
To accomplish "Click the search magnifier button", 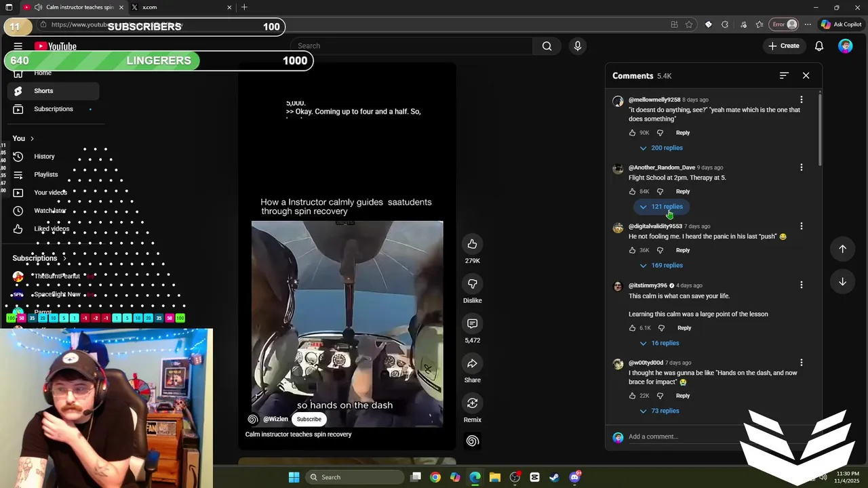I will [547, 46].
